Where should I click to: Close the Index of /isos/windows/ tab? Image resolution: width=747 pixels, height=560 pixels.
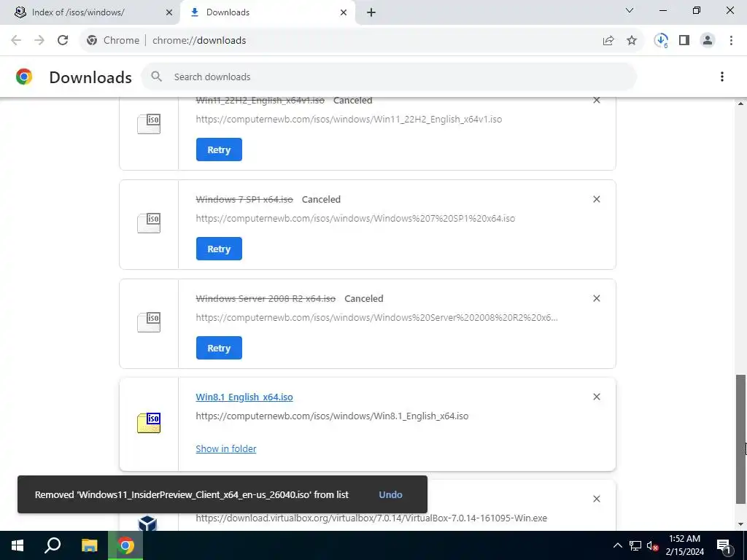(x=169, y=12)
